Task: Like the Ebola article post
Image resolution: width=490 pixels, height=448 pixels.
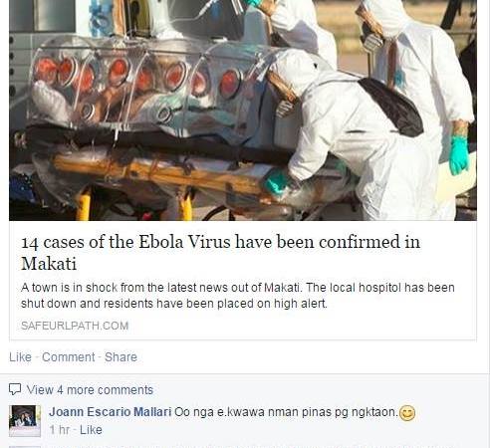Action: (x=20, y=357)
